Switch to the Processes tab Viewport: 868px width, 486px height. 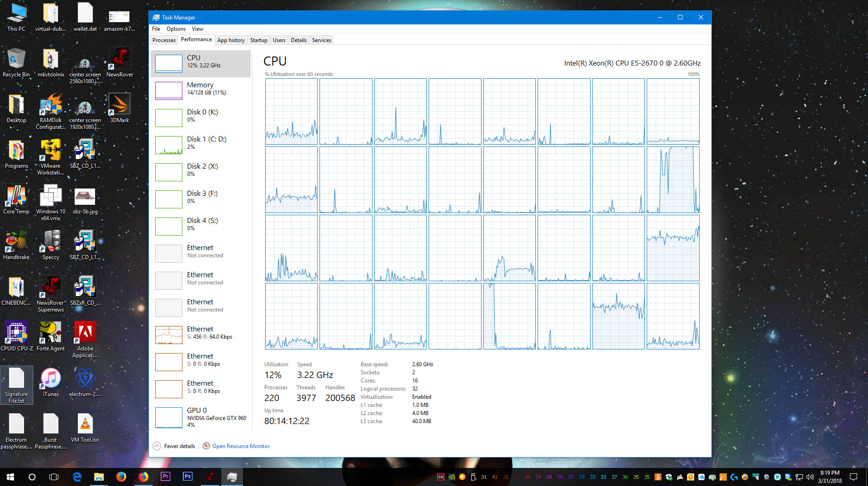(164, 40)
